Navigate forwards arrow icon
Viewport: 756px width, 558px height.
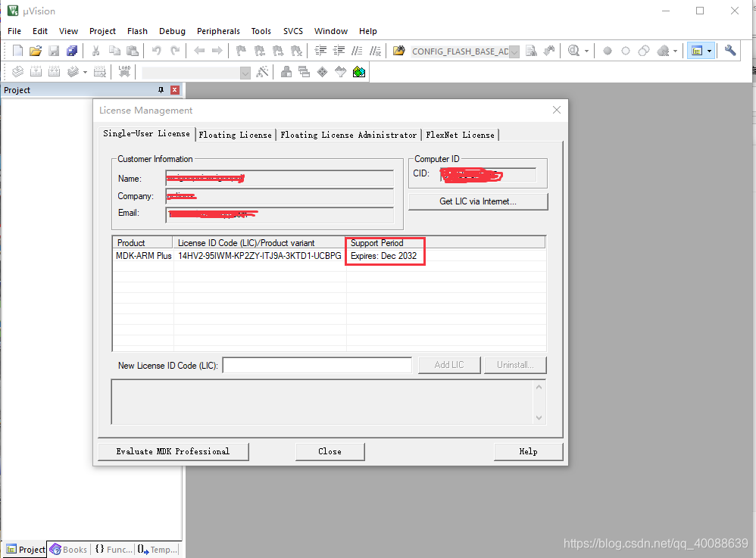point(217,51)
